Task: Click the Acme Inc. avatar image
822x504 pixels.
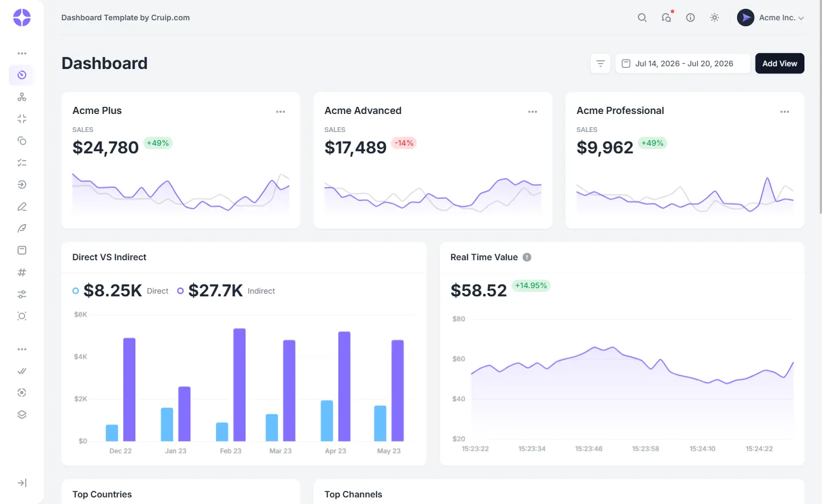Action: tap(746, 18)
